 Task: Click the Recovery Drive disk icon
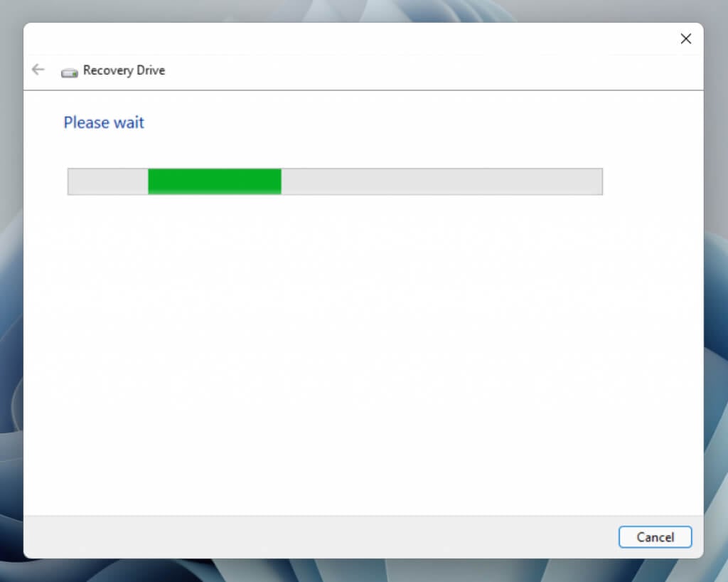[69, 73]
